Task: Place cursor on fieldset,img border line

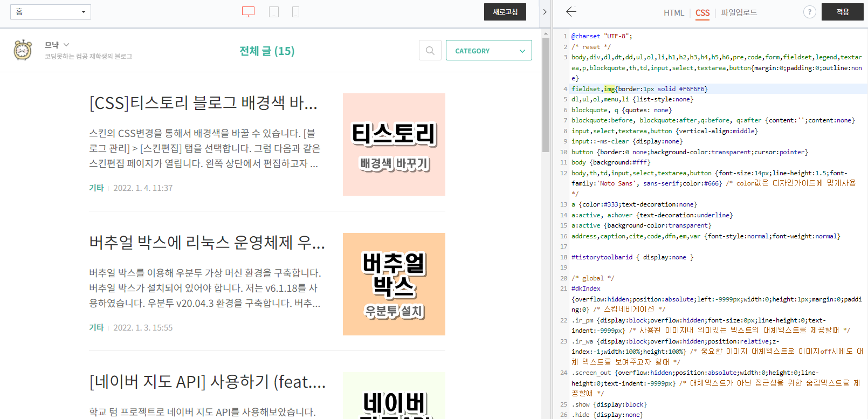Action: point(639,89)
